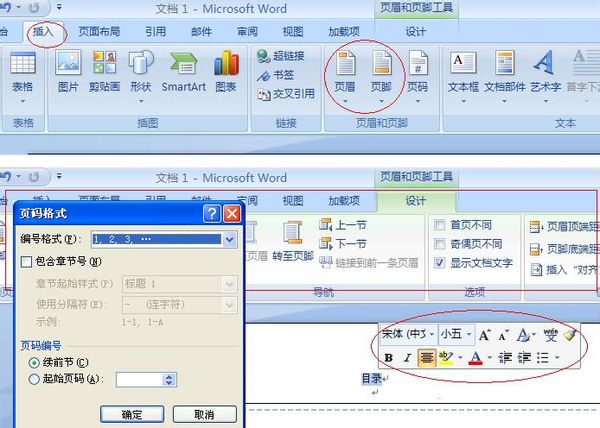600x428 pixels.
Task: Close the 页码格式 dialog
Action: 232,213
